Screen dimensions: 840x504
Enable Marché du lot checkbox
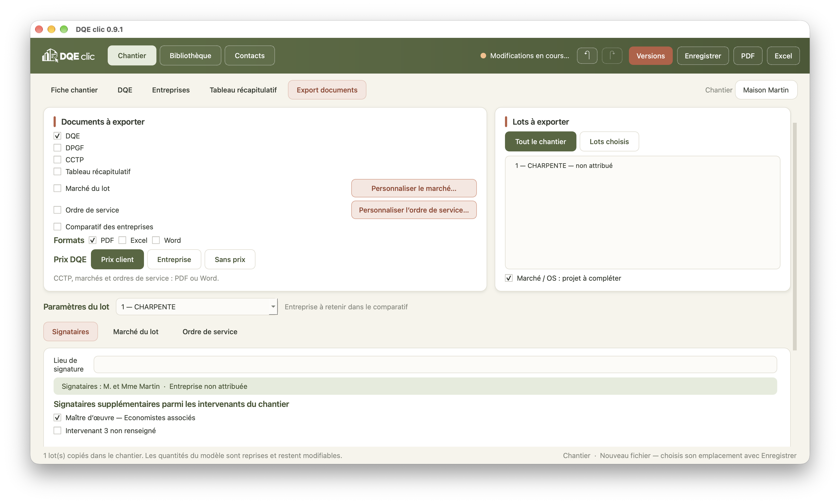click(x=57, y=188)
